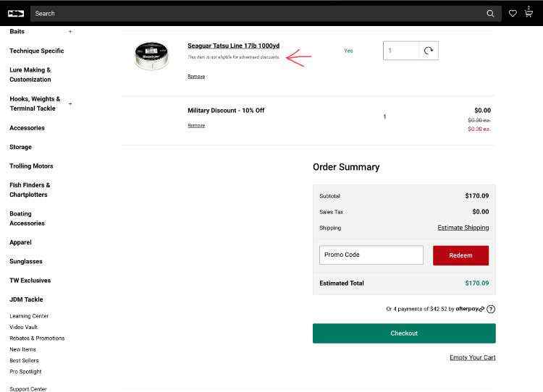Open the Learning Center link
This screenshot has height=392, width=543.
click(x=29, y=316)
